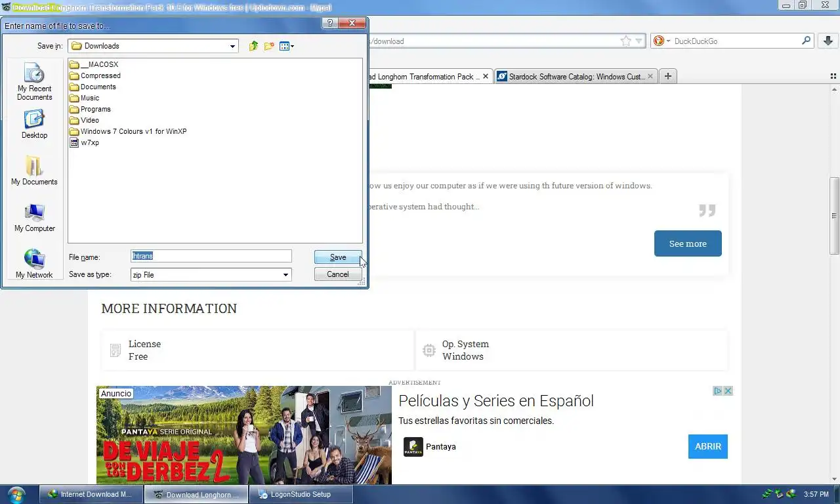Open My Recent Documents shortcut

pyautogui.click(x=34, y=82)
